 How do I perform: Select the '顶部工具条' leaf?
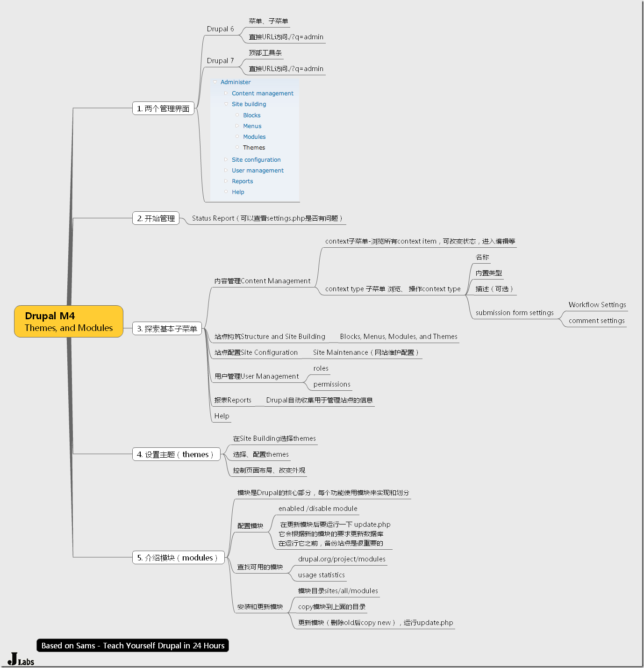(265, 53)
